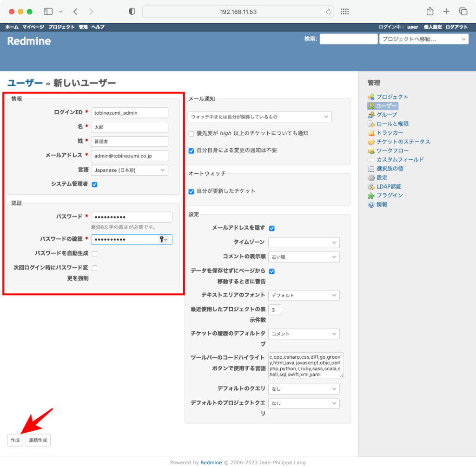Viewport: 476px width, 467px height.
Task: Click the password key icon in confirmation field
Action: pos(163,239)
